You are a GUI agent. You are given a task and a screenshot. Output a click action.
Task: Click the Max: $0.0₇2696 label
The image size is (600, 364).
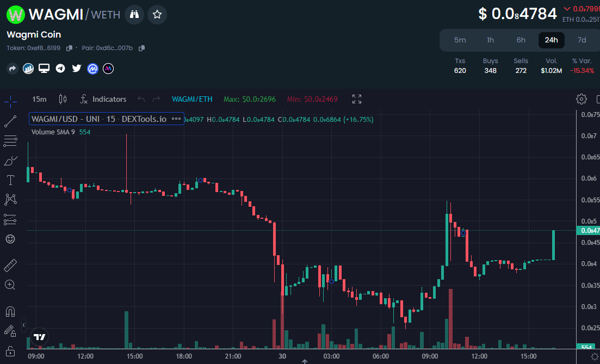coord(250,100)
